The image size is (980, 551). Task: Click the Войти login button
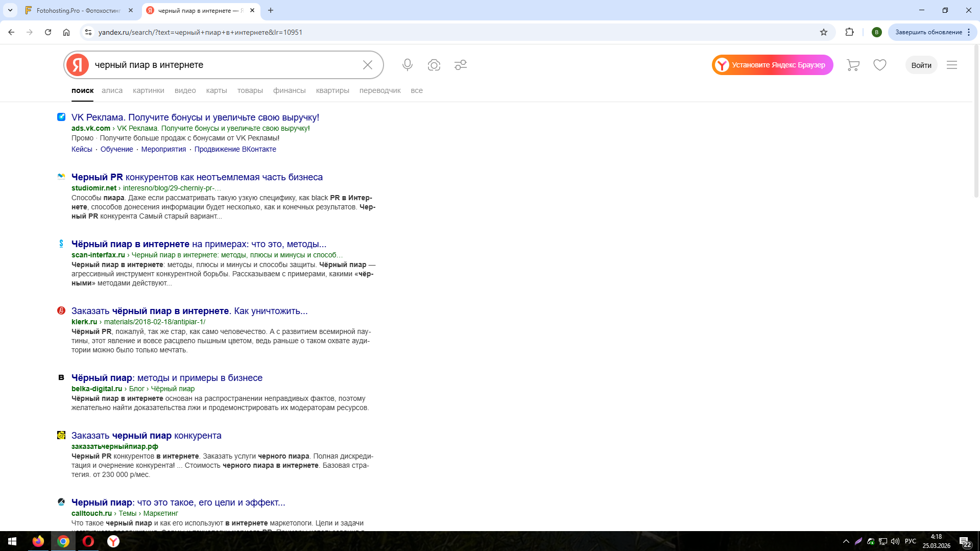(921, 65)
